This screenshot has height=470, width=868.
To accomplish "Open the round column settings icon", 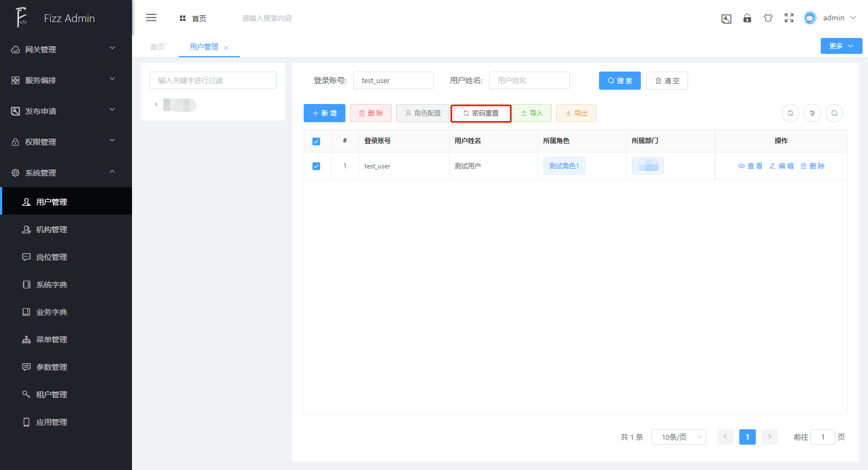I will [x=812, y=113].
